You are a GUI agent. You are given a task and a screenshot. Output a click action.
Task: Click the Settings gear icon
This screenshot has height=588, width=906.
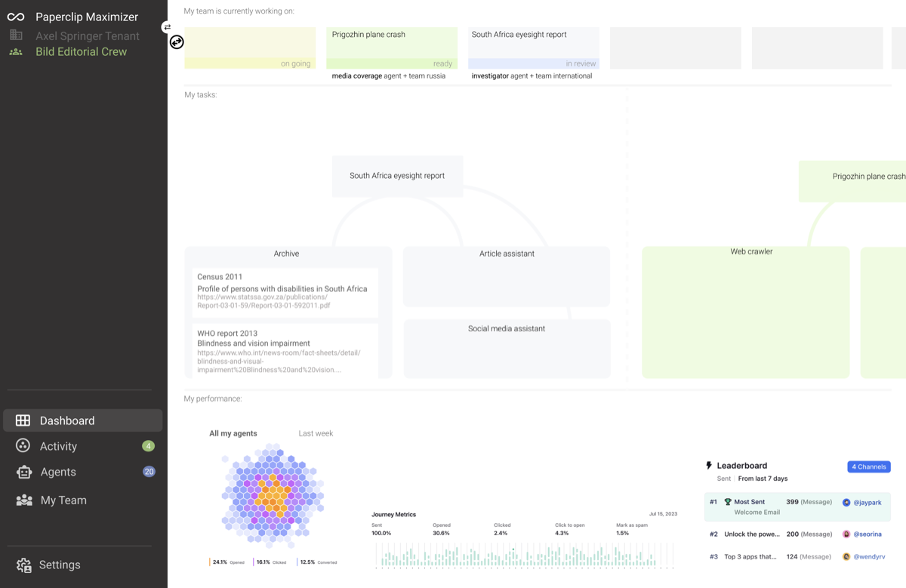(x=24, y=565)
